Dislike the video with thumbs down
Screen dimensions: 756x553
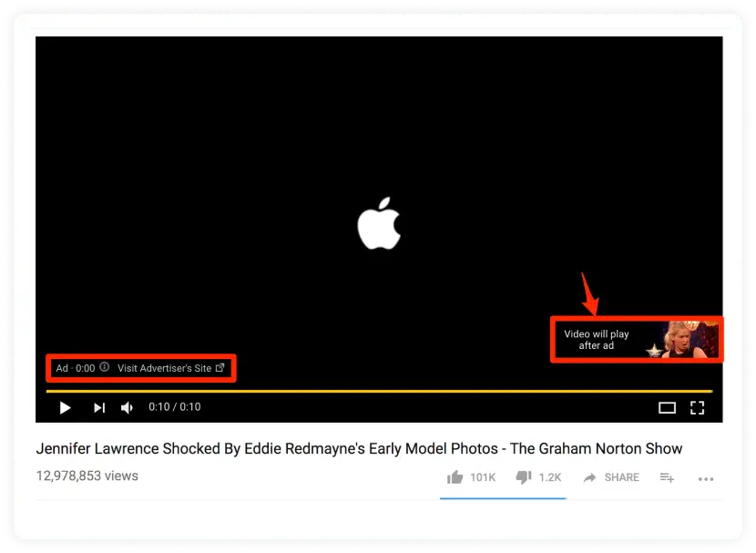coord(524,477)
